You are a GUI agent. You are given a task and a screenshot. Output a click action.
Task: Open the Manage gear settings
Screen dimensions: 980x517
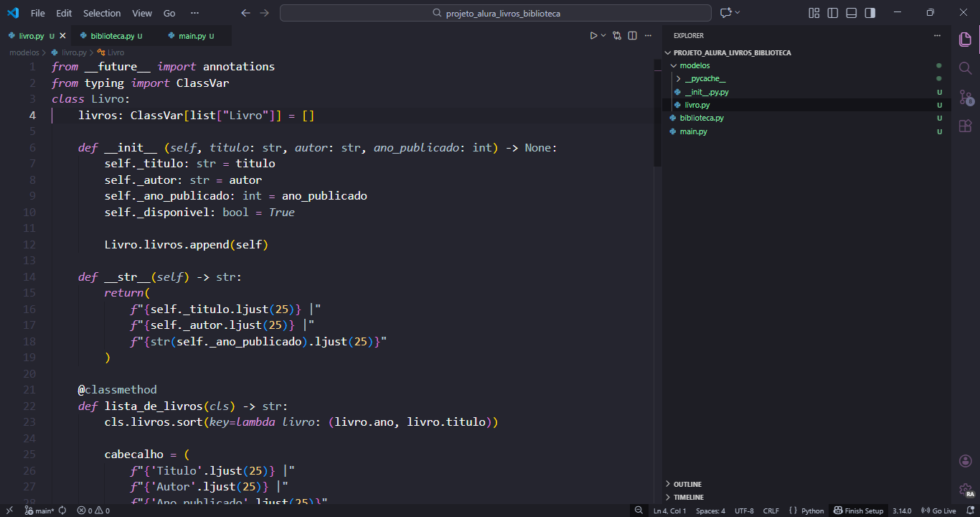[x=966, y=490]
